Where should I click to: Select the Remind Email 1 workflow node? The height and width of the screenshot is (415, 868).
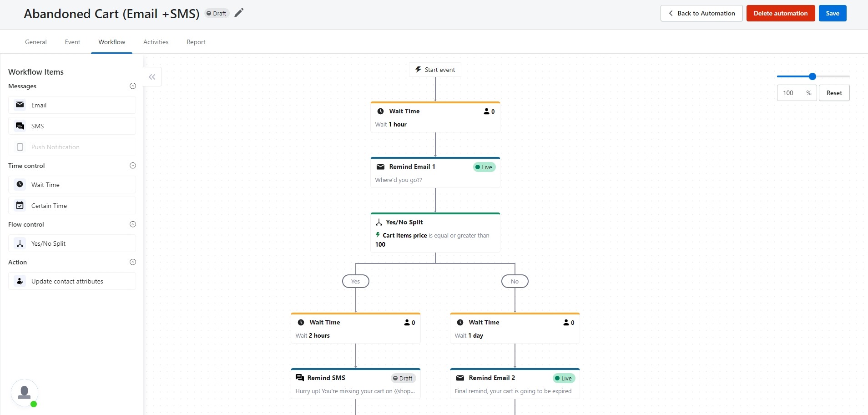[x=435, y=173]
